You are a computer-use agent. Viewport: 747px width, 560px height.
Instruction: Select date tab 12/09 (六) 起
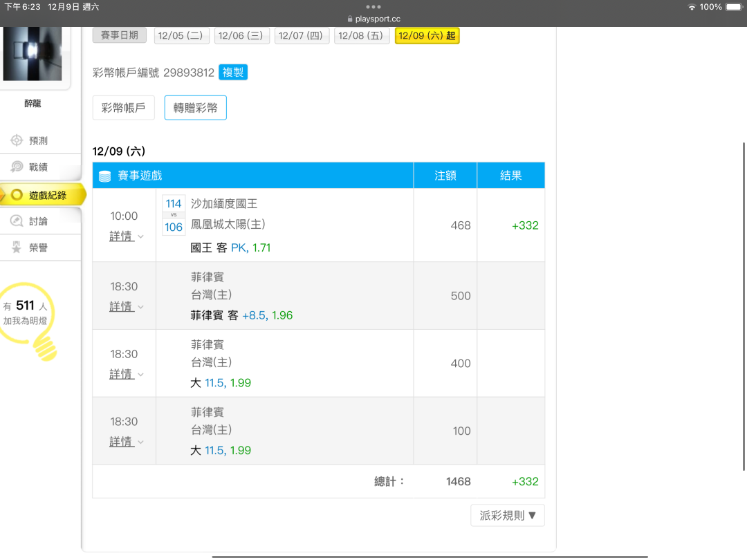(x=427, y=36)
